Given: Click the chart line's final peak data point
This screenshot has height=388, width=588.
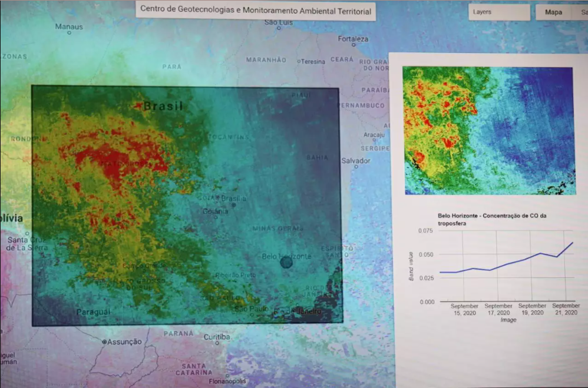Looking at the screenshot, I should click(x=572, y=243).
